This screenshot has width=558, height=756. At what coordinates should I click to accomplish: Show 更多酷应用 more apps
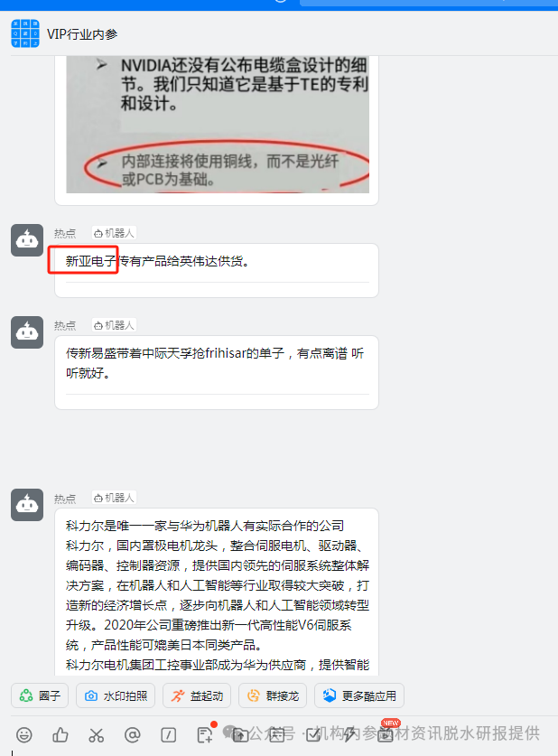click(359, 695)
